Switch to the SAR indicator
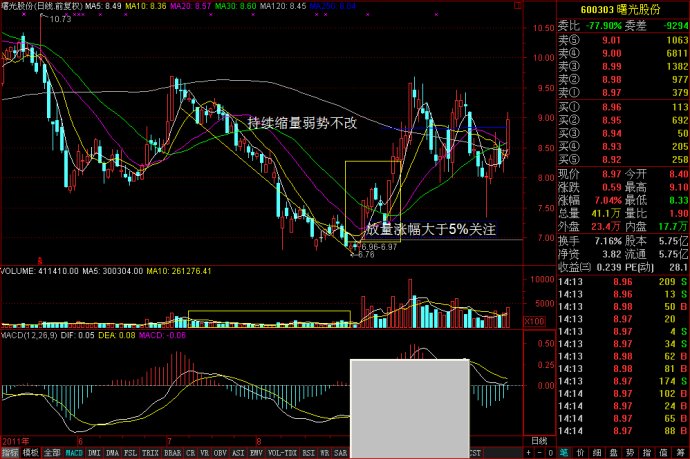The width and height of the screenshot is (690, 459). pos(341,453)
